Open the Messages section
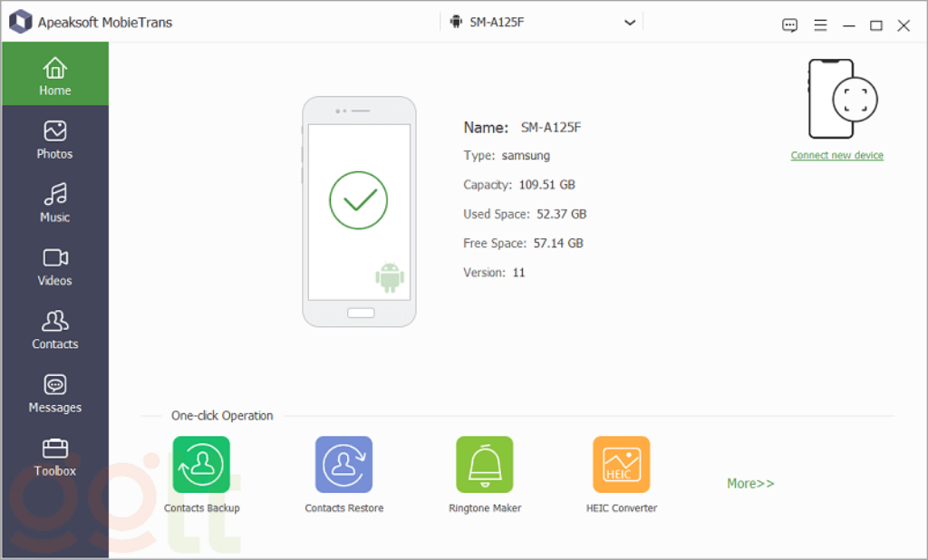 [54, 394]
